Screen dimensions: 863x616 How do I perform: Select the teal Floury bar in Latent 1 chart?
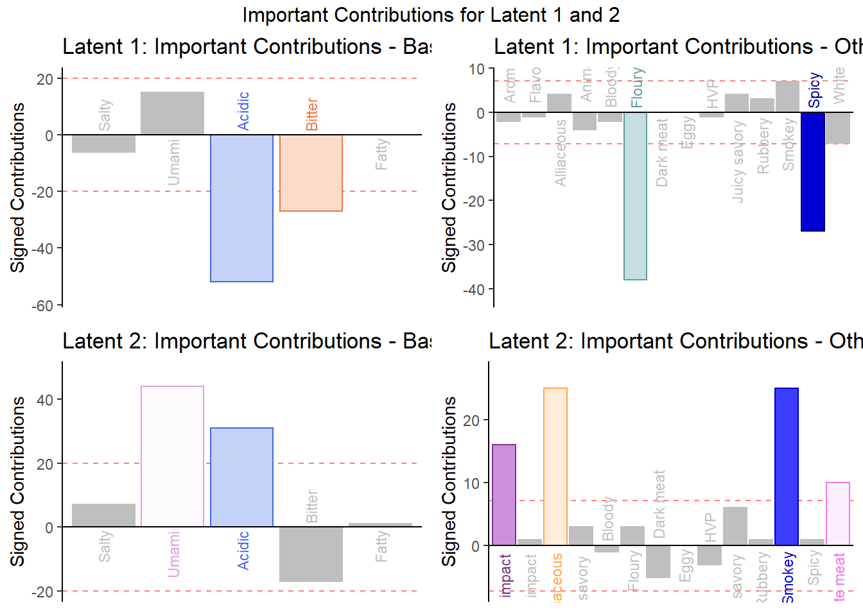point(635,196)
